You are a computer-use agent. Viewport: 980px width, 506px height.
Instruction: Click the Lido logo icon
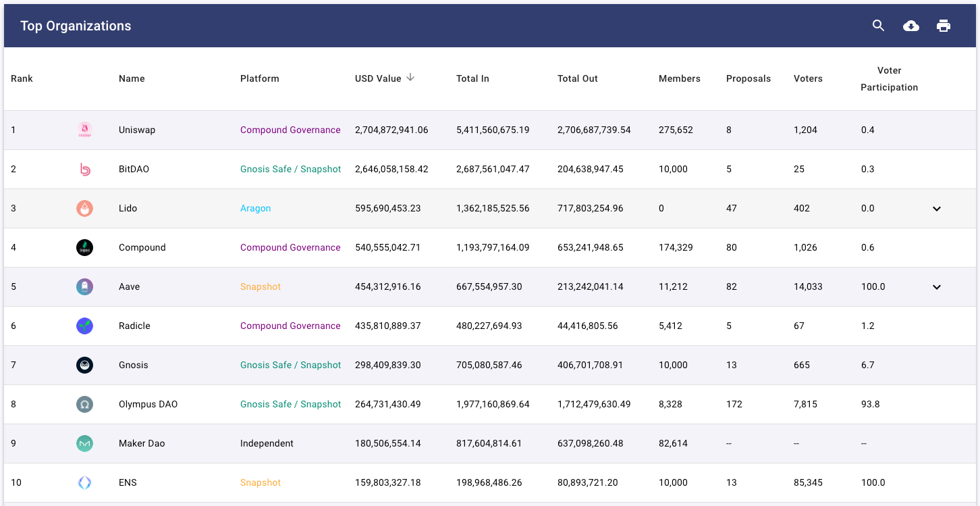click(84, 208)
